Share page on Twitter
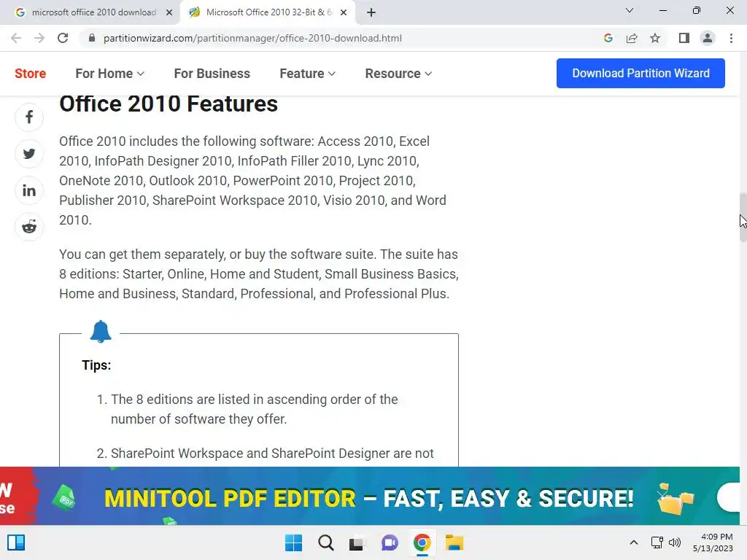Screen dimensions: 747x560 [x=29, y=154]
